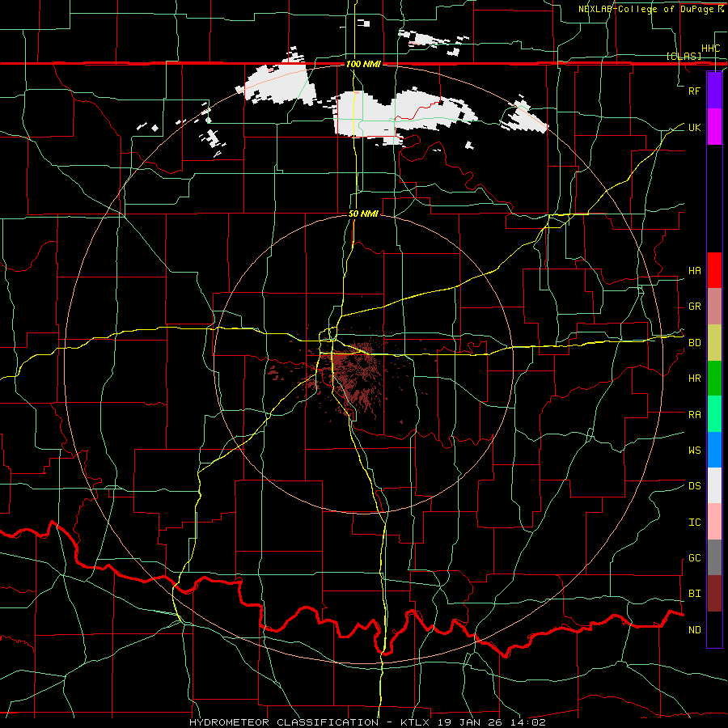Click the HA legend label
The height and width of the screenshot is (728, 728).
tap(694, 271)
